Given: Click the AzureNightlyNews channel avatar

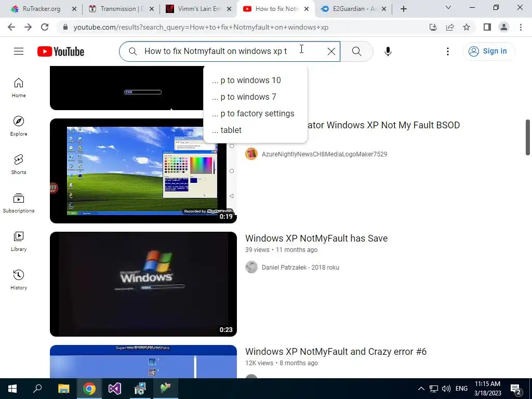Looking at the screenshot, I should coord(251,154).
